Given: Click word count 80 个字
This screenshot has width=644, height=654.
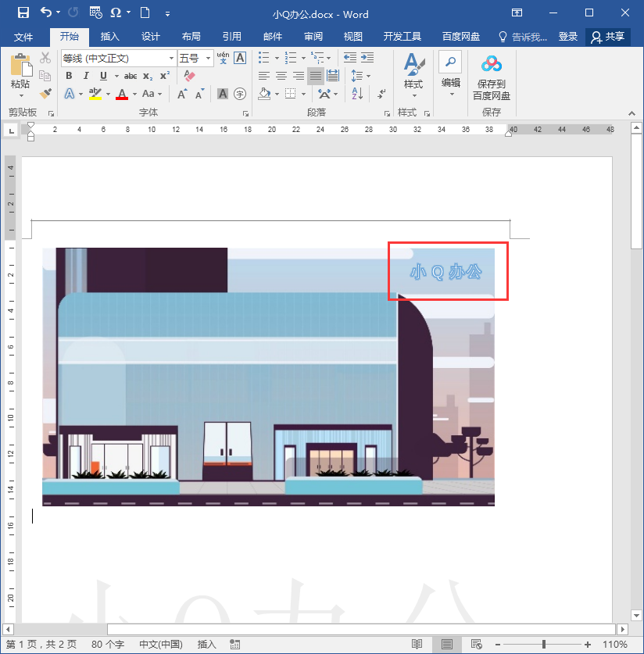Looking at the screenshot, I should pos(108,644).
